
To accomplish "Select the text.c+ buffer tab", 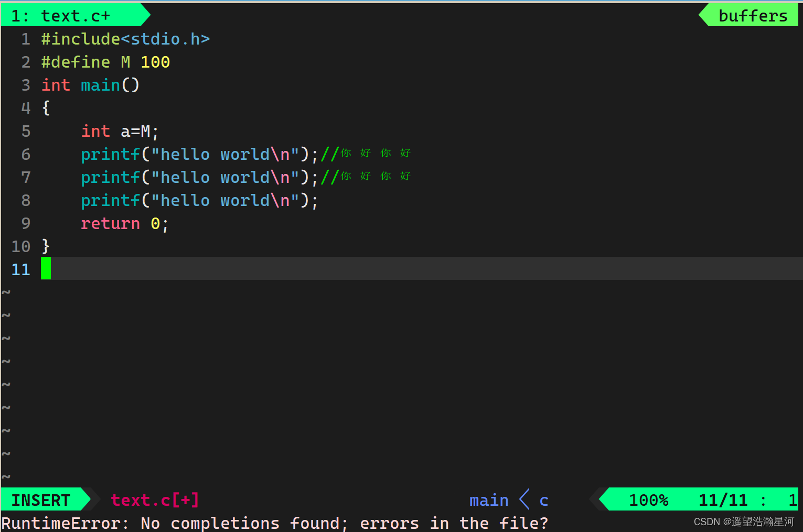I will 75,15.
